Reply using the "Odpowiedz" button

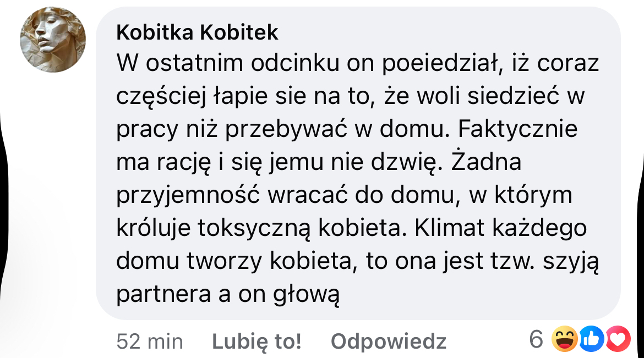[388, 342]
